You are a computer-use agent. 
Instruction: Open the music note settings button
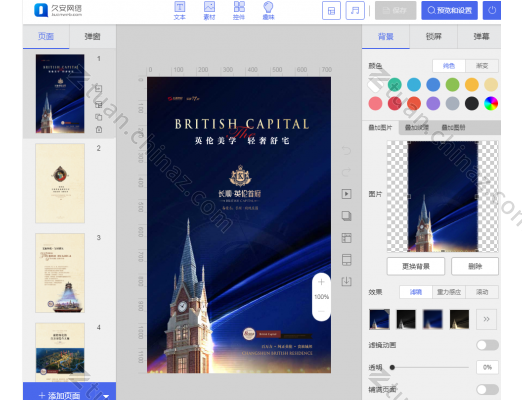tap(355, 11)
